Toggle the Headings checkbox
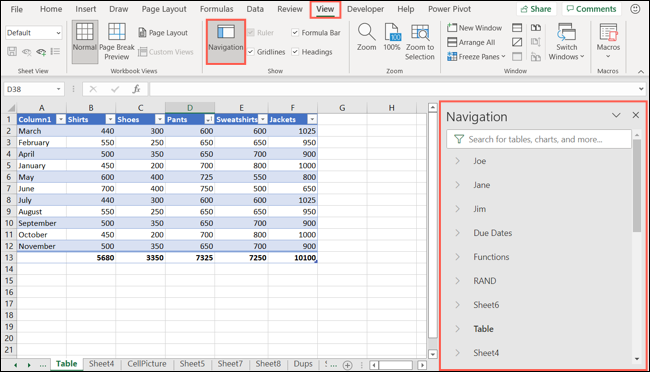650x372 pixels. (x=295, y=52)
